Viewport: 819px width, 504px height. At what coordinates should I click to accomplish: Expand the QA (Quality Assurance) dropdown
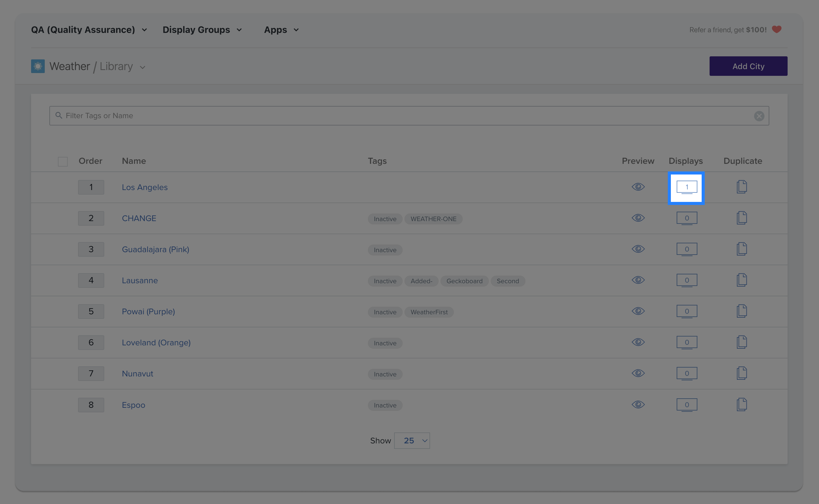(x=89, y=30)
